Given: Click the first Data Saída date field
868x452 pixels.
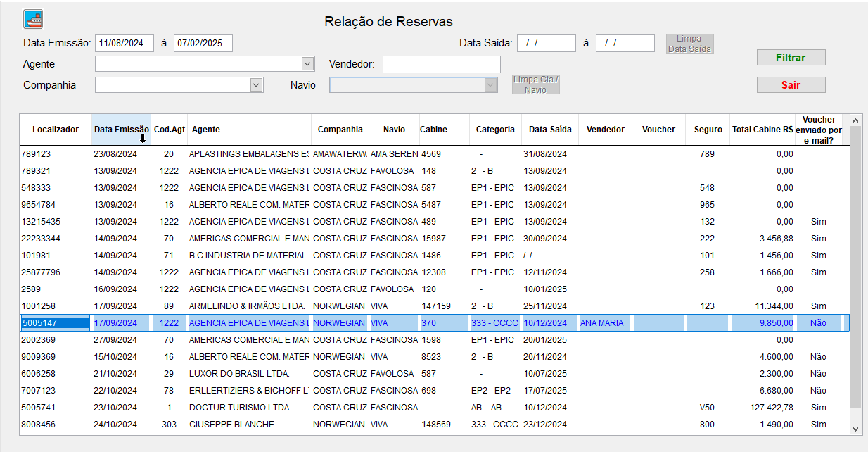Looking at the screenshot, I should point(546,43).
